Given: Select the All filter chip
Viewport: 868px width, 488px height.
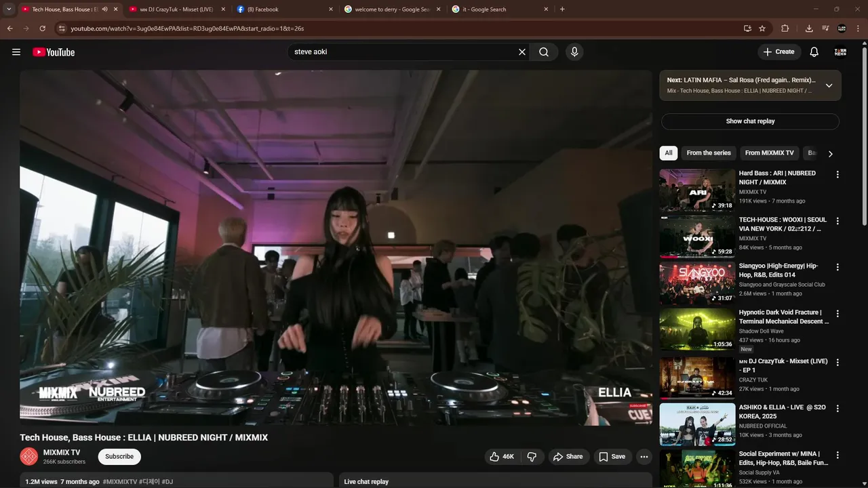Looking at the screenshot, I should tap(669, 153).
